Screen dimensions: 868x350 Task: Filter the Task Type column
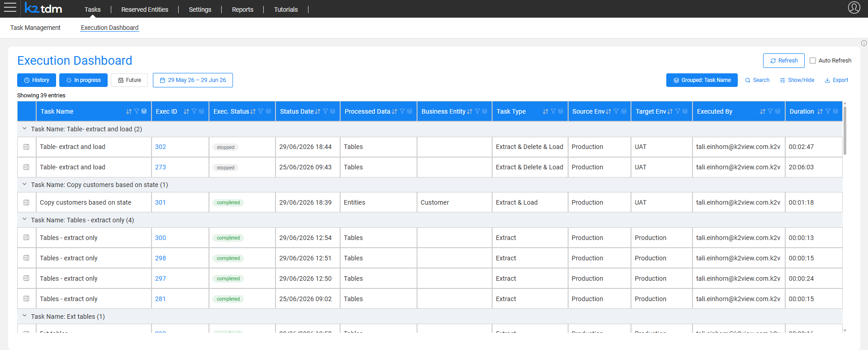[x=553, y=111]
